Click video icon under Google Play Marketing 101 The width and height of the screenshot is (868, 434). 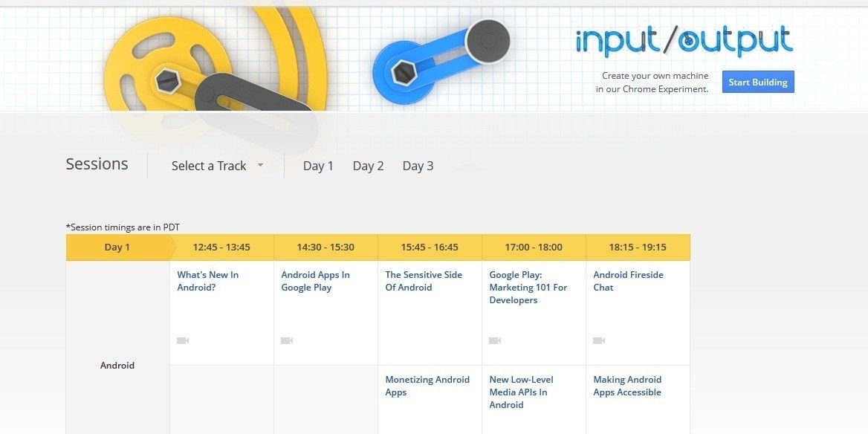tap(495, 340)
